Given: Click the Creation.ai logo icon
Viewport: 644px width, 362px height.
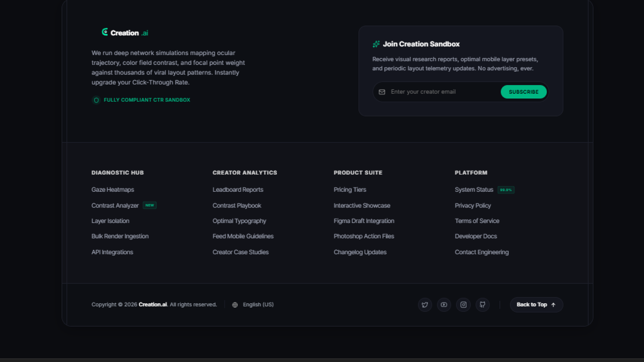Looking at the screenshot, I should click(x=105, y=32).
